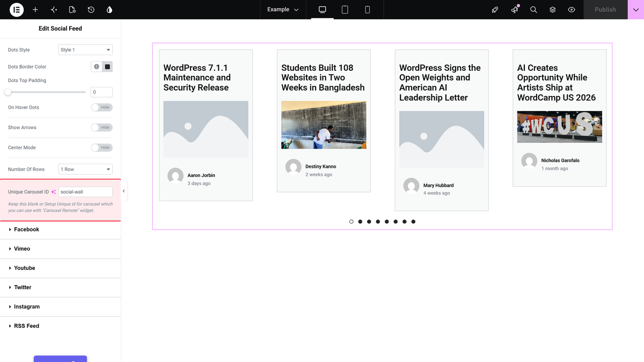Click the Dots Top Padding value field
This screenshot has height=362, width=644.
click(101, 92)
